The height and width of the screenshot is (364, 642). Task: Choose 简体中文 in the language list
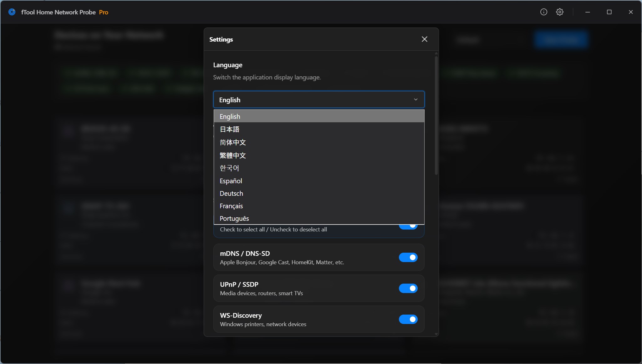pos(319,142)
